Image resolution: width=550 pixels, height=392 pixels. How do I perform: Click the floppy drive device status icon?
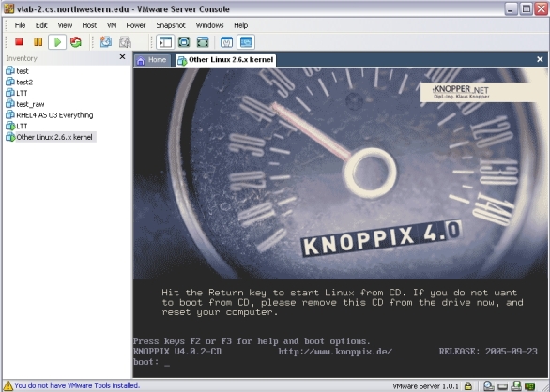[516, 386]
